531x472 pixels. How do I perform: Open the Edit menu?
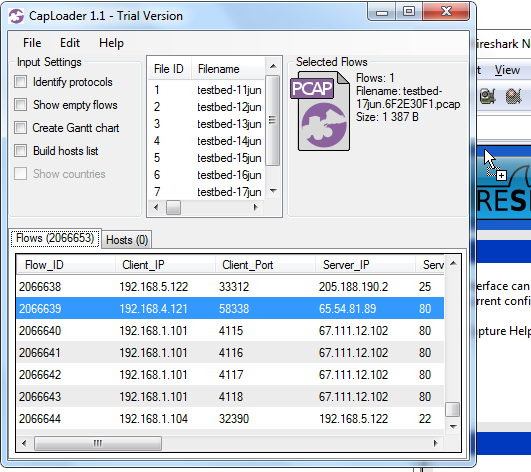tap(70, 43)
